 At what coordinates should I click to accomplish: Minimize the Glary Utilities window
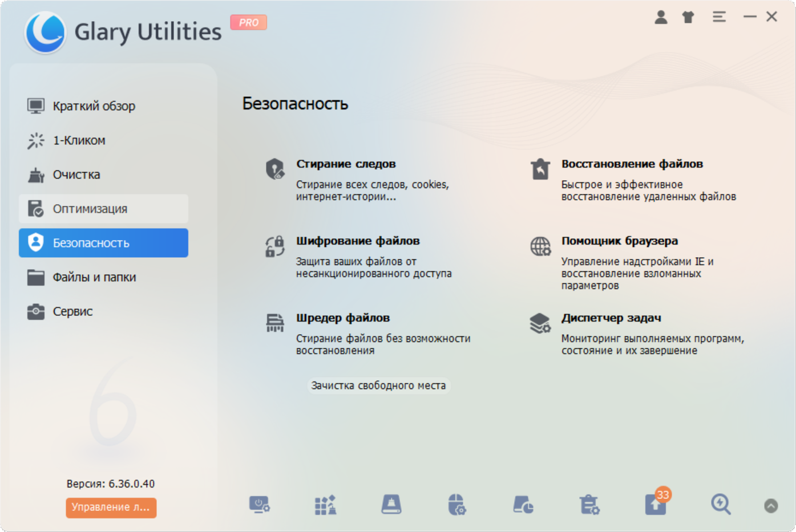(x=750, y=17)
